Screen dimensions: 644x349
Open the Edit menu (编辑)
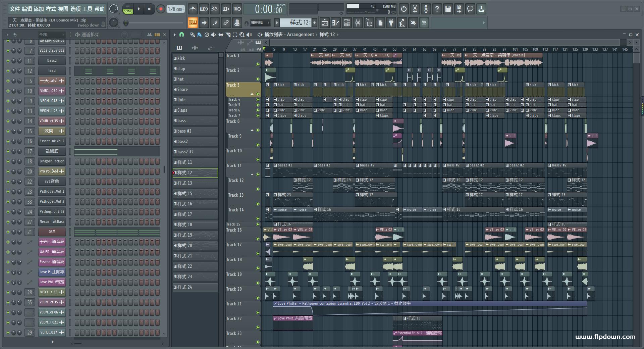pyautogui.click(x=27, y=9)
